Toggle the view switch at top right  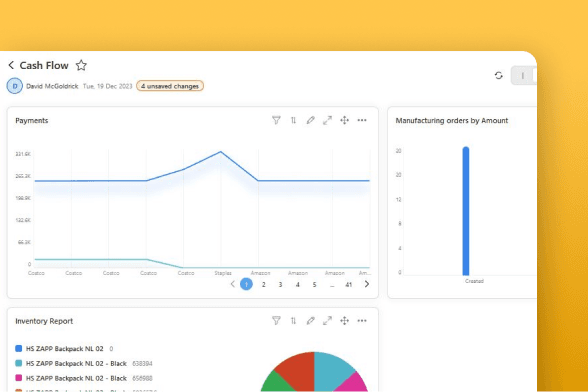pos(524,76)
